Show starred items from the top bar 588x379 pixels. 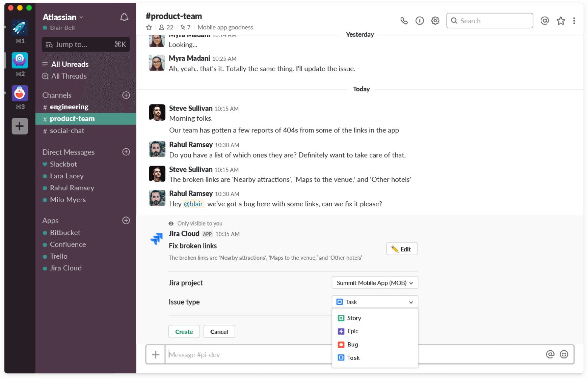point(561,21)
